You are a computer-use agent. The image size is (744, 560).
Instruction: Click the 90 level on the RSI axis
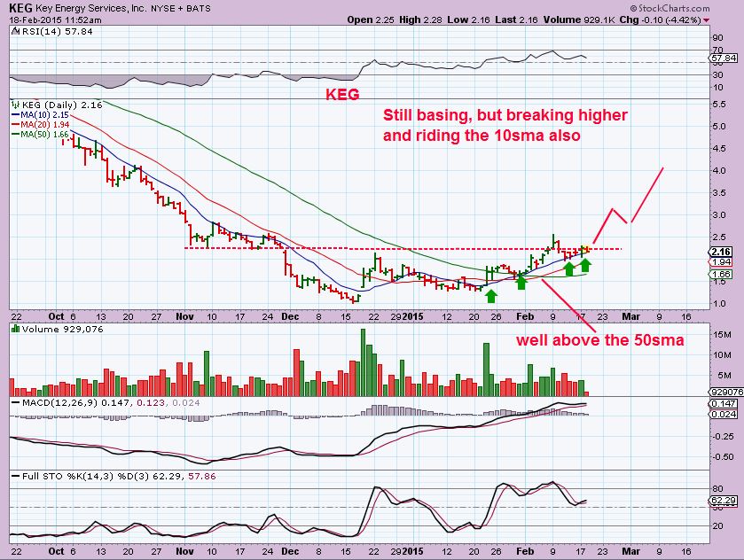click(x=717, y=37)
